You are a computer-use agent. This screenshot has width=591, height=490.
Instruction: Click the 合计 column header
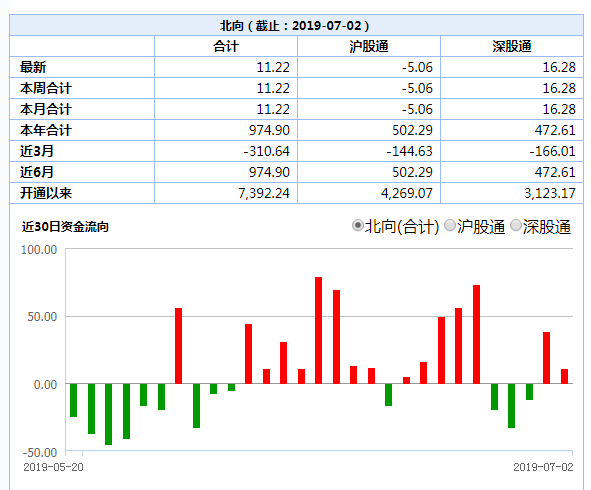[226, 46]
